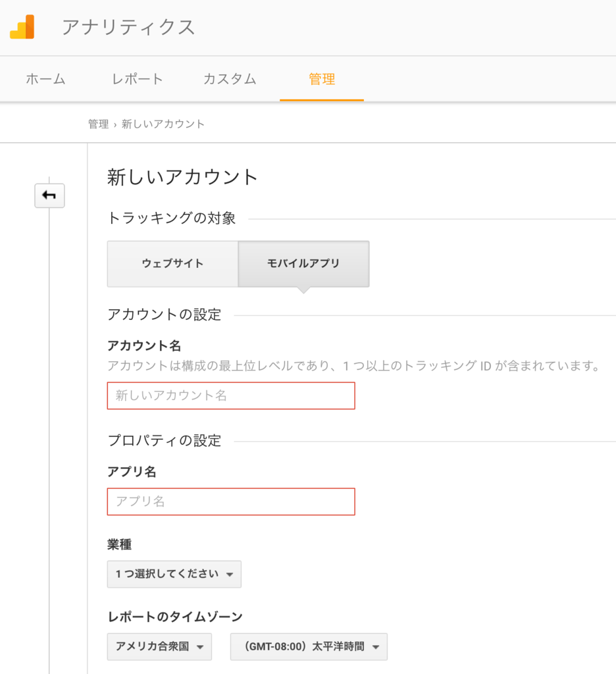Open the カスタム tab
This screenshot has height=674, width=616.
pos(230,79)
